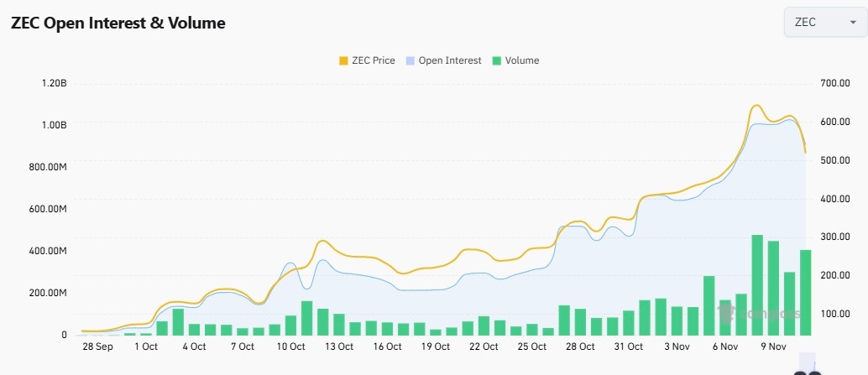Click the ZEC Open Interest & Volume title

click(118, 23)
